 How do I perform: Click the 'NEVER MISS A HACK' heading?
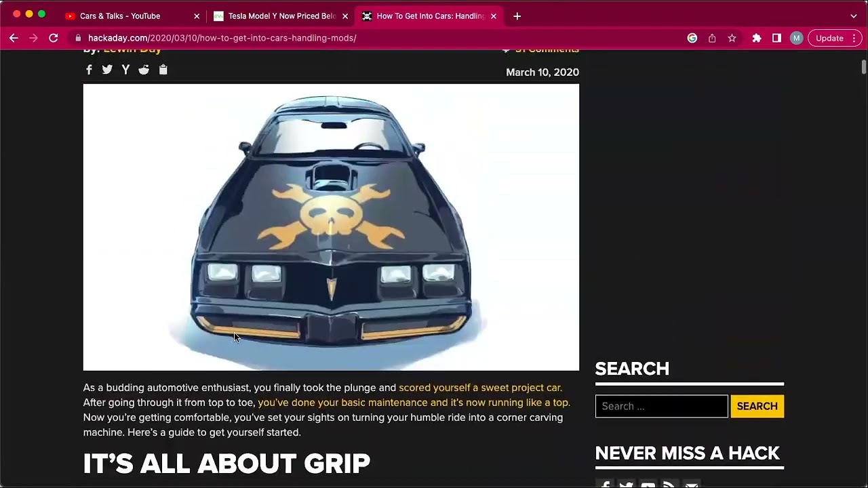(x=688, y=453)
